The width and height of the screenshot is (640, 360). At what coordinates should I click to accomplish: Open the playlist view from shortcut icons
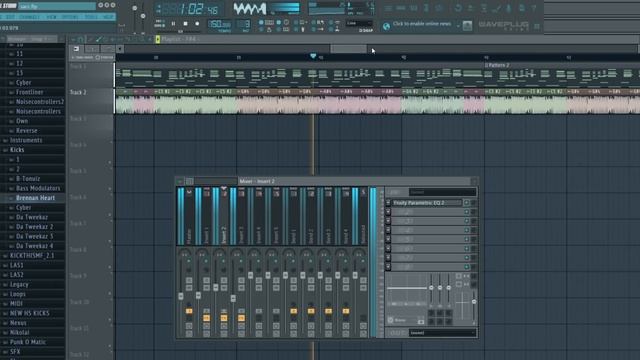(388, 8)
